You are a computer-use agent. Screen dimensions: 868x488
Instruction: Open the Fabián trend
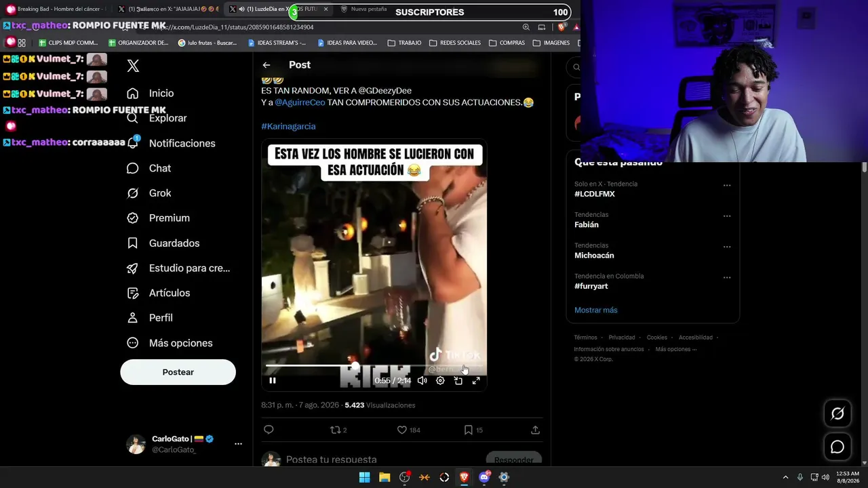click(587, 224)
